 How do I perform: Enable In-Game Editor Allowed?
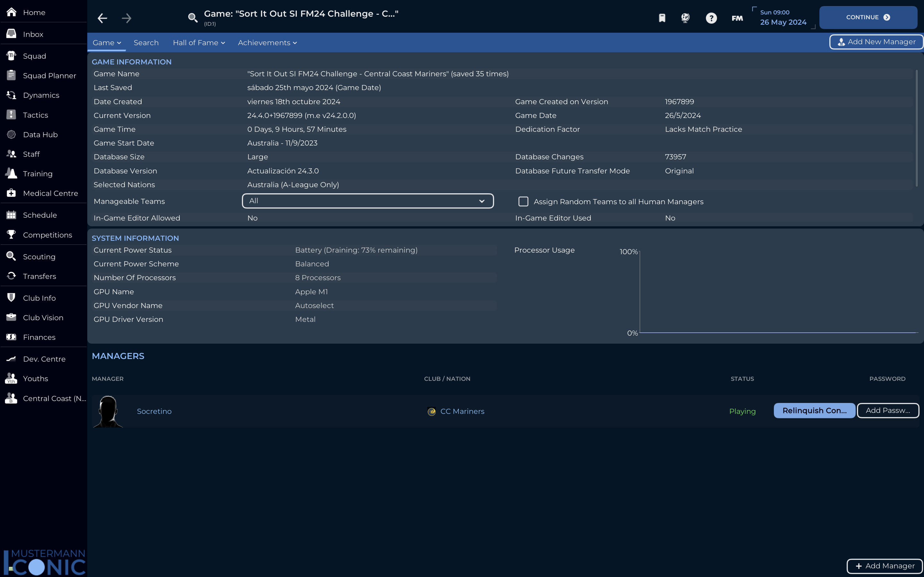[252, 217]
